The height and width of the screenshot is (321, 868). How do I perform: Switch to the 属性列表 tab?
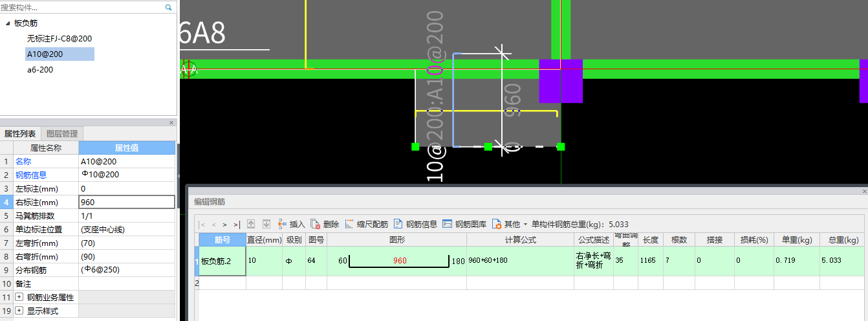pyautogui.click(x=20, y=134)
